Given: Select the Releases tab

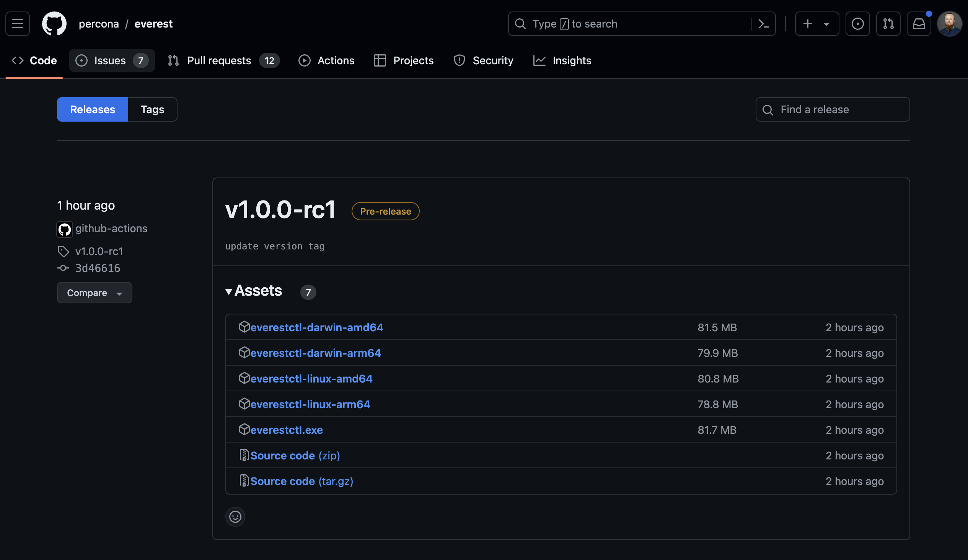Looking at the screenshot, I should click(93, 109).
